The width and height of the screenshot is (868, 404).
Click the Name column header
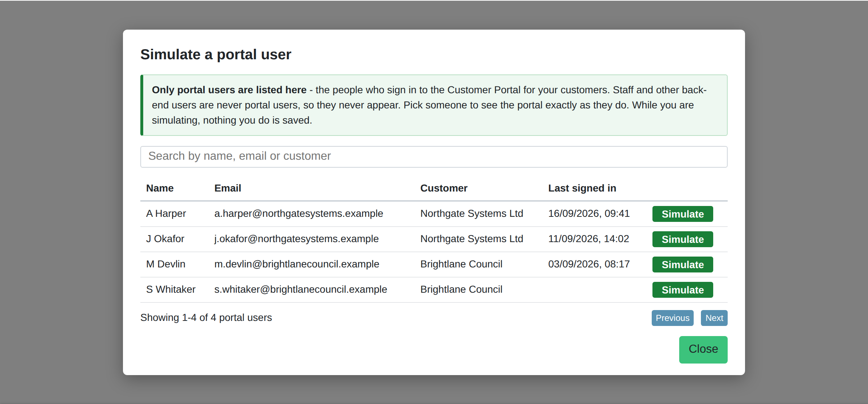[x=159, y=188]
